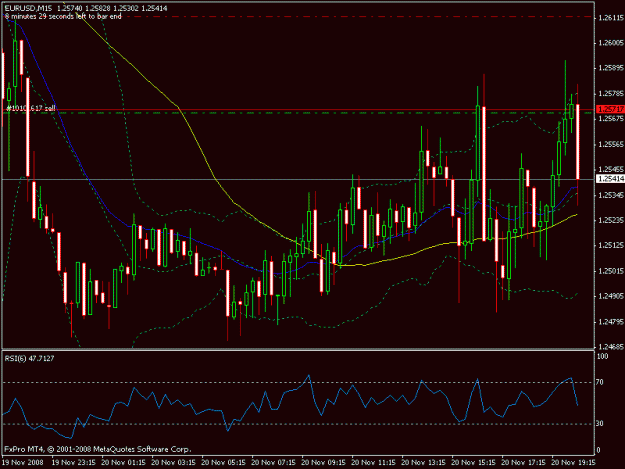The image size is (625, 469).
Task: Click the 1.24795 price scale value
Action: [x=611, y=322]
